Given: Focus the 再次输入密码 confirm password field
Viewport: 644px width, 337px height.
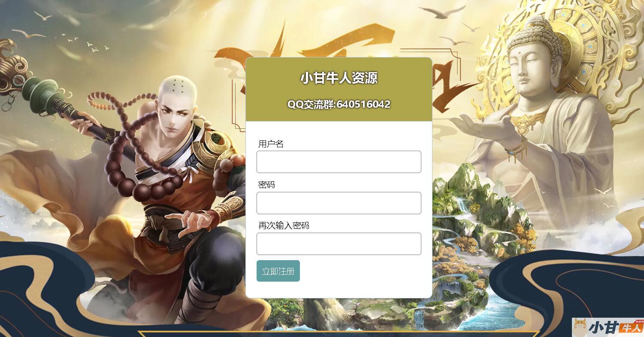Looking at the screenshot, I should 339,244.
